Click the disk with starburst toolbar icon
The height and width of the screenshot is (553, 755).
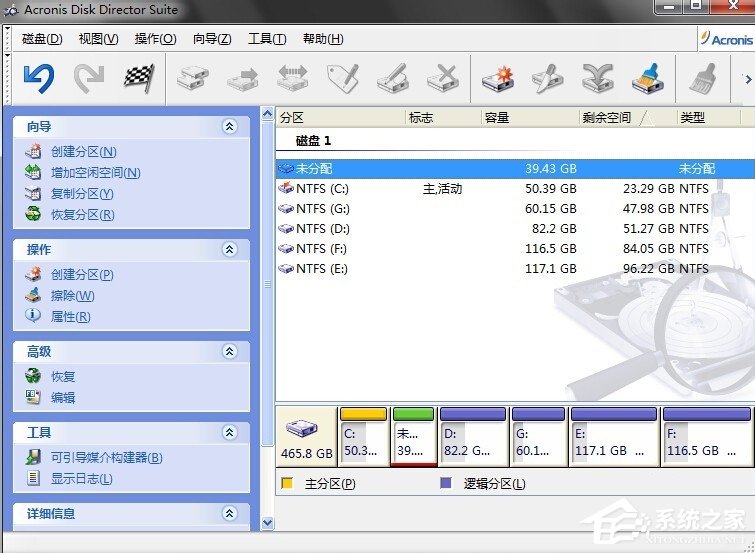point(497,77)
